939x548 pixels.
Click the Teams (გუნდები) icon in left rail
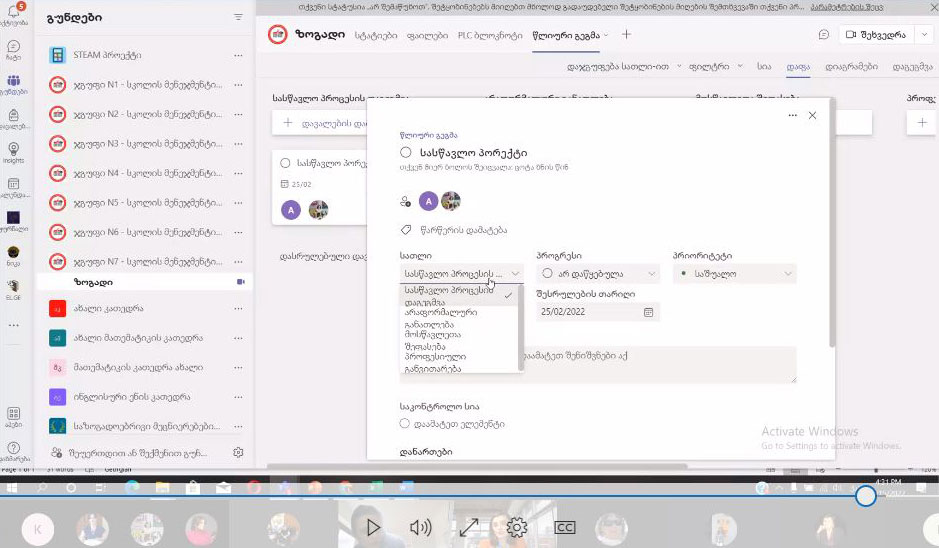tap(14, 83)
